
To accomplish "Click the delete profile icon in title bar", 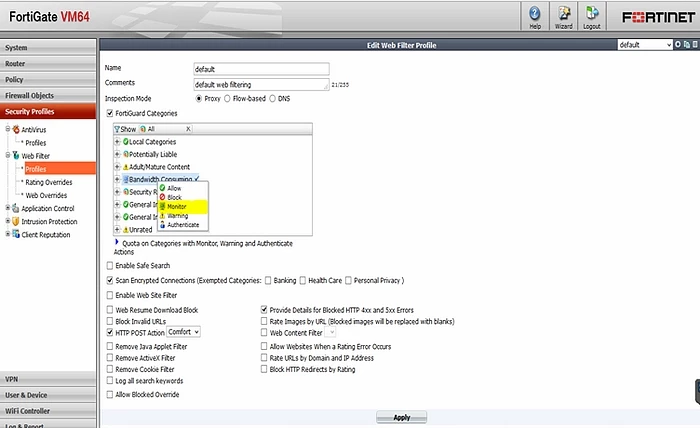I will tap(695, 44).
